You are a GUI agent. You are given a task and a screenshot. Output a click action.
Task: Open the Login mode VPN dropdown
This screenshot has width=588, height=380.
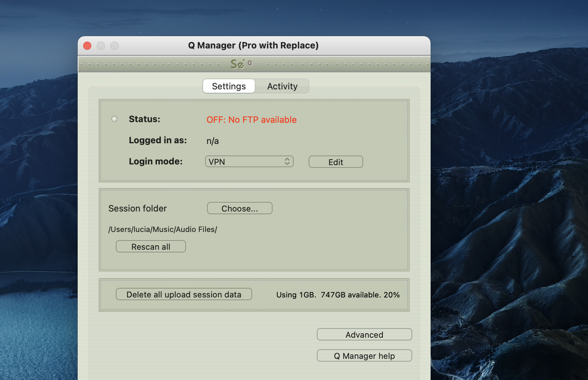249,162
